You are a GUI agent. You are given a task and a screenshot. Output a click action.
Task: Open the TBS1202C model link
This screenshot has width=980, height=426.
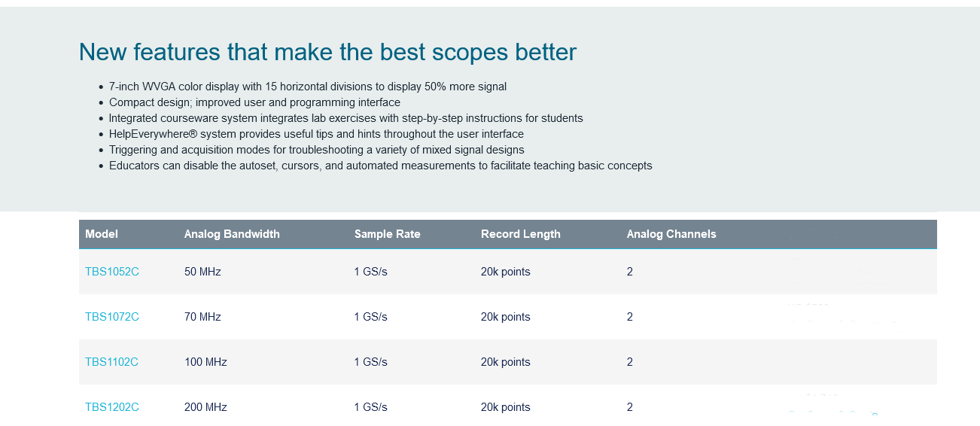(112, 407)
